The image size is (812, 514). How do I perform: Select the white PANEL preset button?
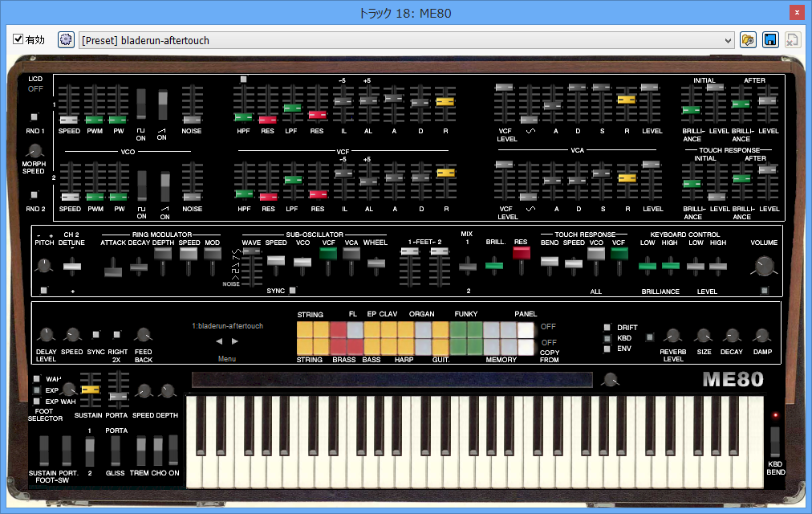coord(526,329)
